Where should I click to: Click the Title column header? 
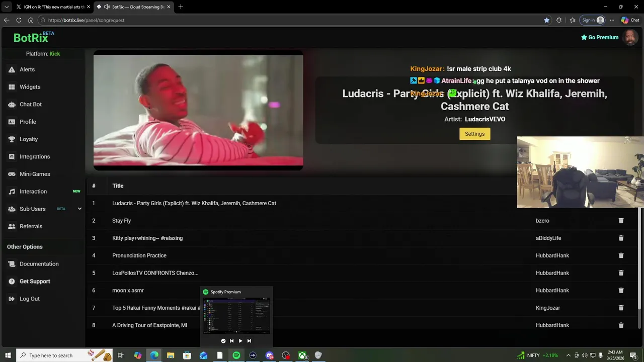point(118,186)
